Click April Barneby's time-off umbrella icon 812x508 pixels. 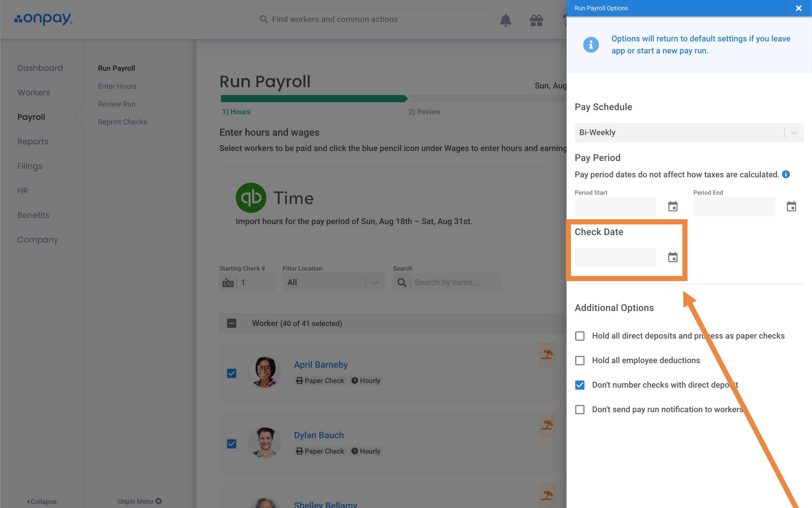[547, 354]
